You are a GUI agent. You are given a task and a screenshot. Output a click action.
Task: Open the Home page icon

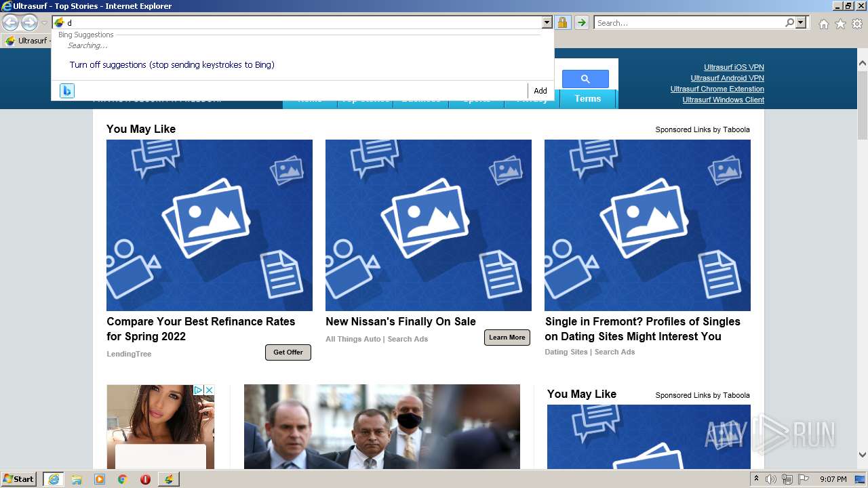pyautogui.click(x=823, y=24)
